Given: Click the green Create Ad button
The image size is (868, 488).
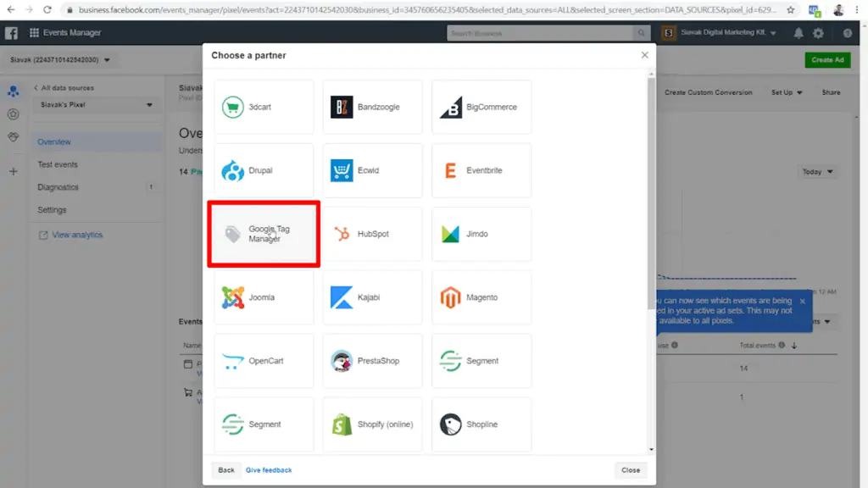Looking at the screenshot, I should 829,60.
